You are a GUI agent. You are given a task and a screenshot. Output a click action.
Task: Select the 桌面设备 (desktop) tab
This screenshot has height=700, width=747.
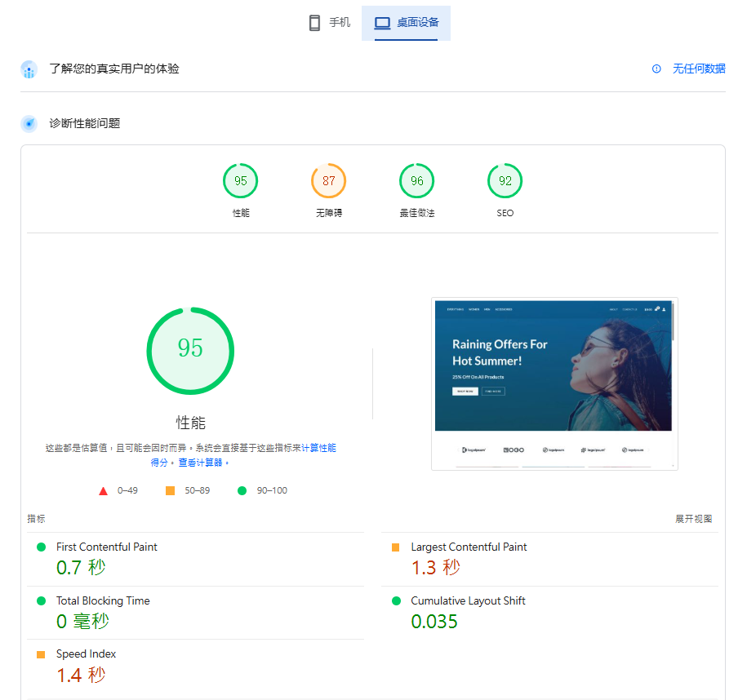406,23
